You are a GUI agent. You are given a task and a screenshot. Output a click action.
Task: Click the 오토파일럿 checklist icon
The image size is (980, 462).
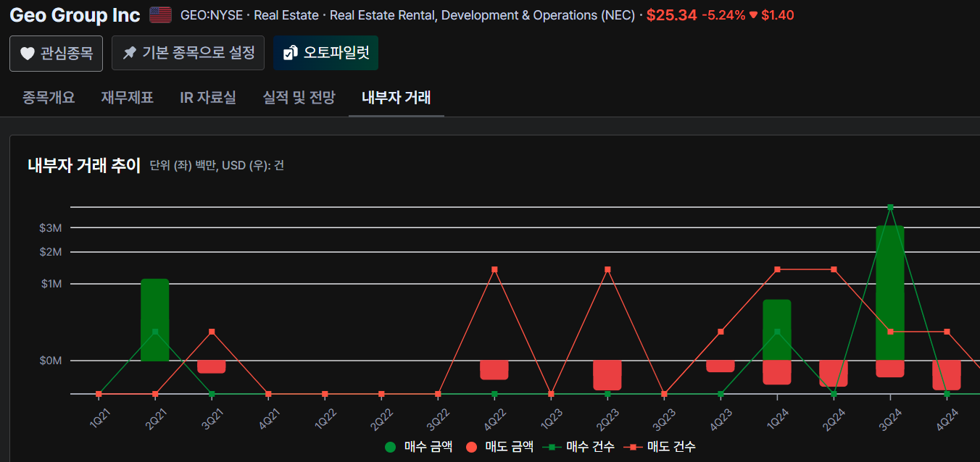pyautogui.click(x=290, y=53)
